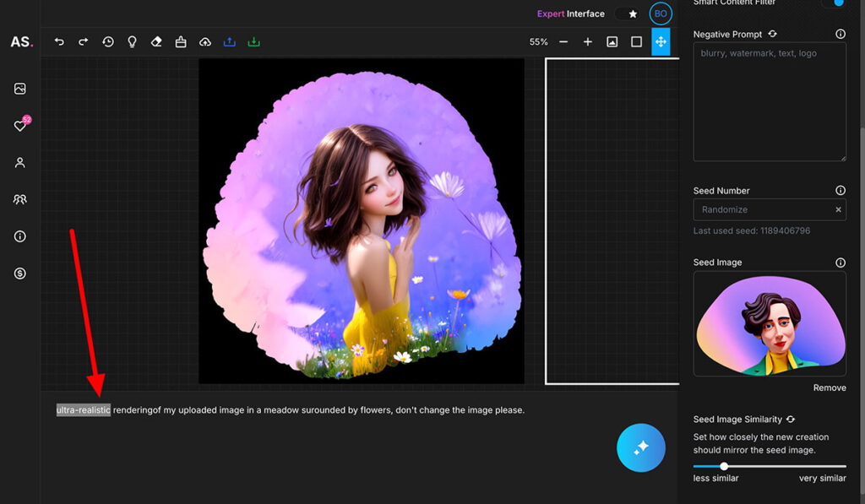865x504 pixels.
Task: Click the AS. logo
Action: [21, 42]
